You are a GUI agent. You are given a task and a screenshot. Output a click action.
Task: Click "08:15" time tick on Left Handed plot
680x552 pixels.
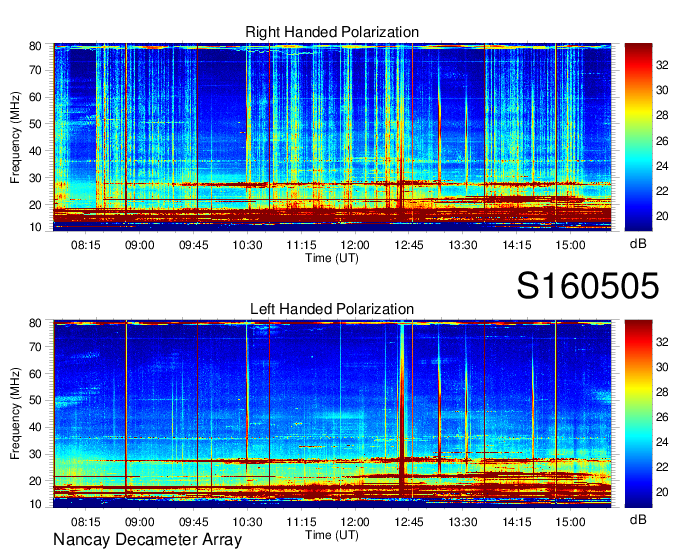pyautogui.click(x=85, y=522)
